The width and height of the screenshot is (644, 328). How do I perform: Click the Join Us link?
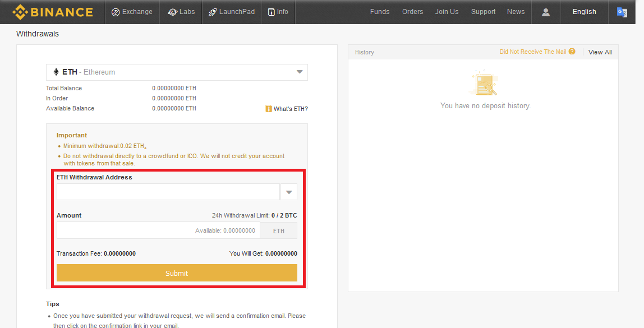pyautogui.click(x=447, y=12)
